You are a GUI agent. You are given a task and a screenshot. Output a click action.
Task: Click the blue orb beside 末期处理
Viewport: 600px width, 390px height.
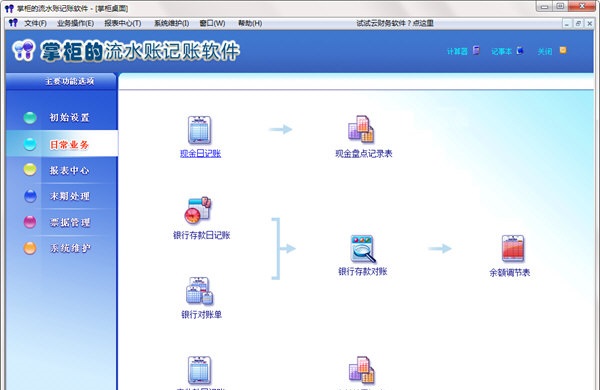[30, 196]
